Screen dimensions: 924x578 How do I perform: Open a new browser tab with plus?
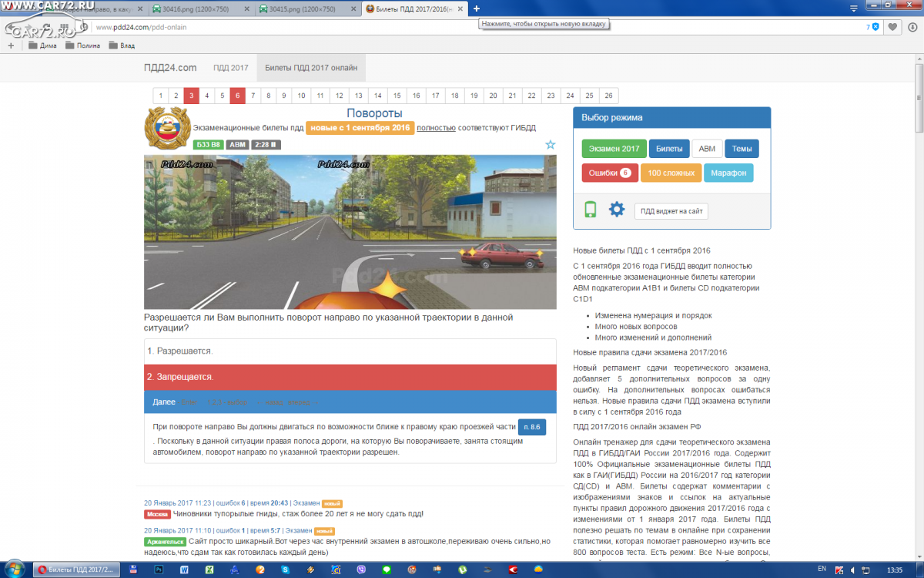click(477, 8)
